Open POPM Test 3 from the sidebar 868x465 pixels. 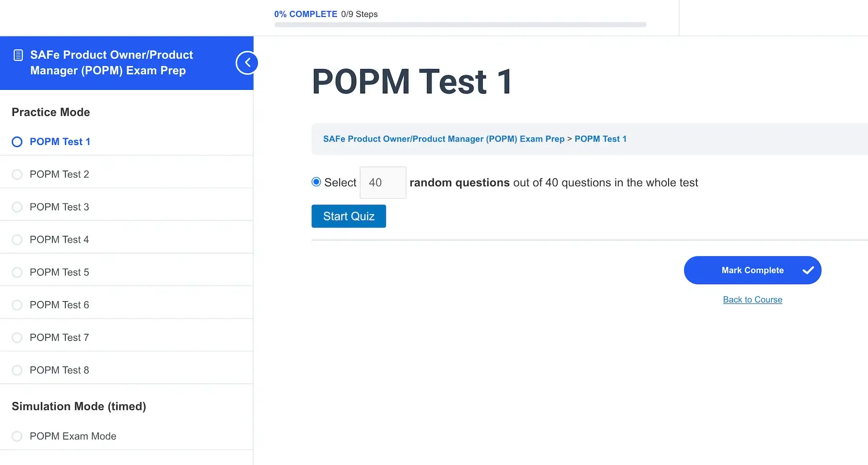pyautogui.click(x=59, y=207)
